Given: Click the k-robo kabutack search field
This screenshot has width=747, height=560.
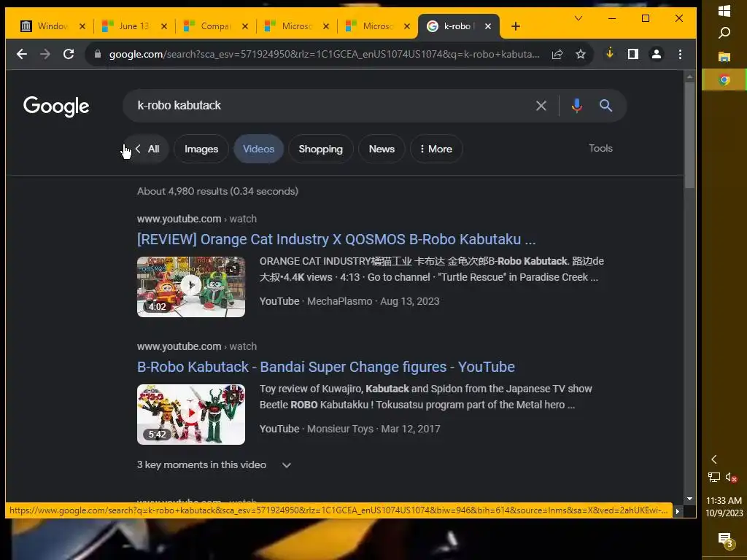Looking at the screenshot, I should [x=329, y=106].
